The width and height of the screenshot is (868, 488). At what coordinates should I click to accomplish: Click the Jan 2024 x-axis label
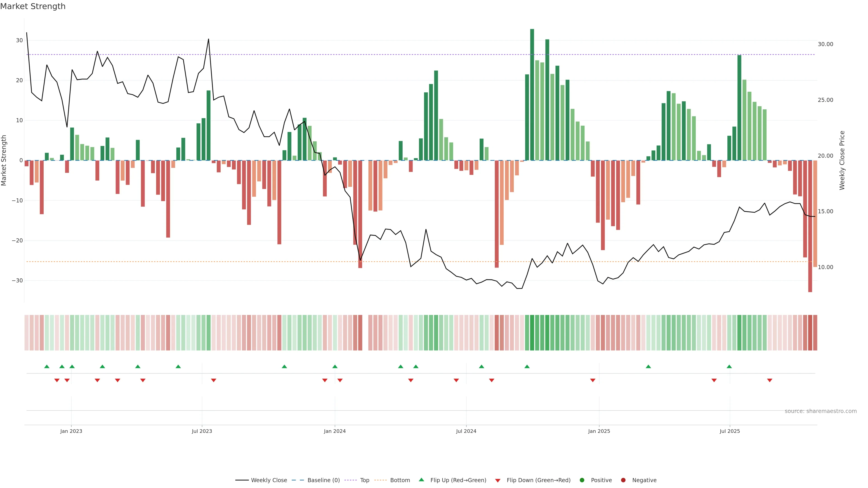click(x=335, y=431)
